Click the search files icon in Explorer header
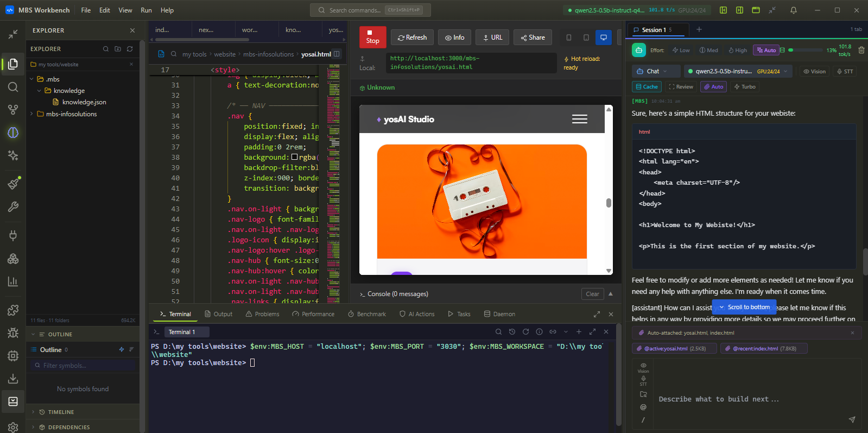 pyautogui.click(x=106, y=49)
